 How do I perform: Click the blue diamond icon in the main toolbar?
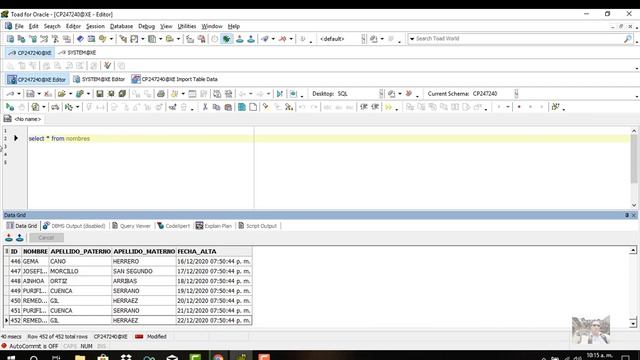point(80,39)
